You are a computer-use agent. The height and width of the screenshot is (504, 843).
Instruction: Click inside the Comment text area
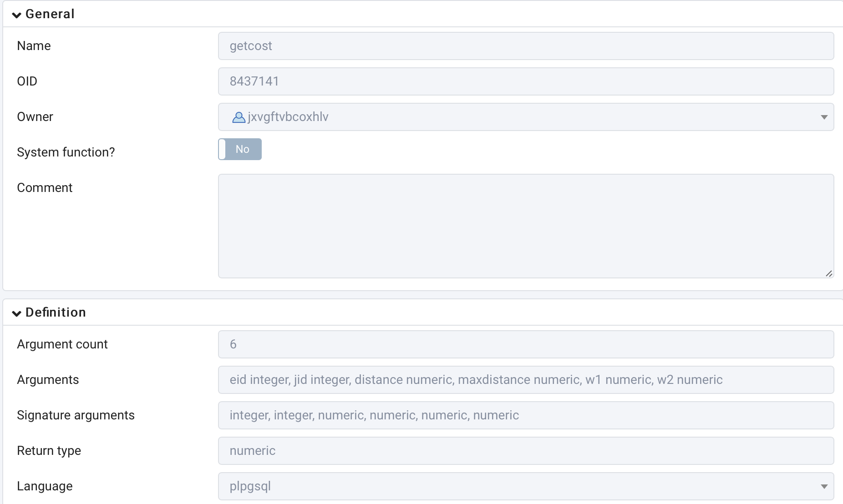pos(526,226)
